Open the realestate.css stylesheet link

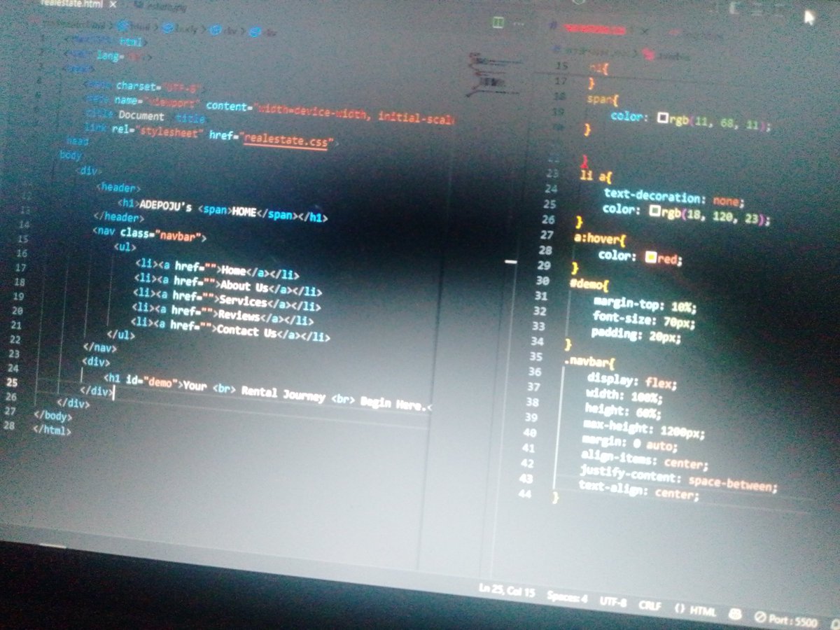tap(286, 139)
